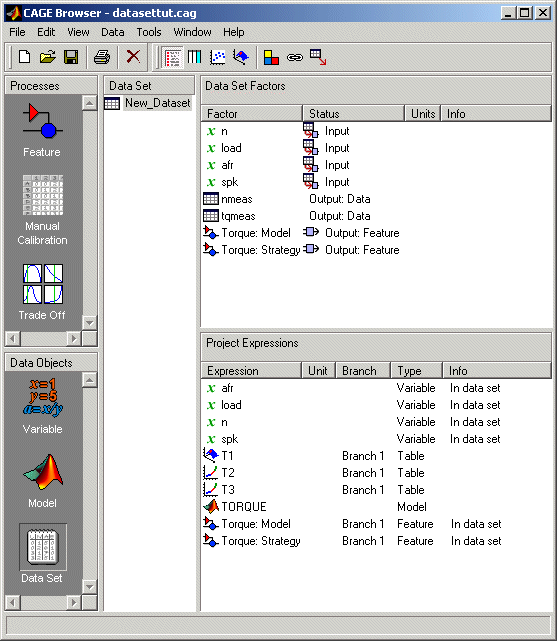Open the Tools menu
557x641 pixels.
(x=149, y=32)
